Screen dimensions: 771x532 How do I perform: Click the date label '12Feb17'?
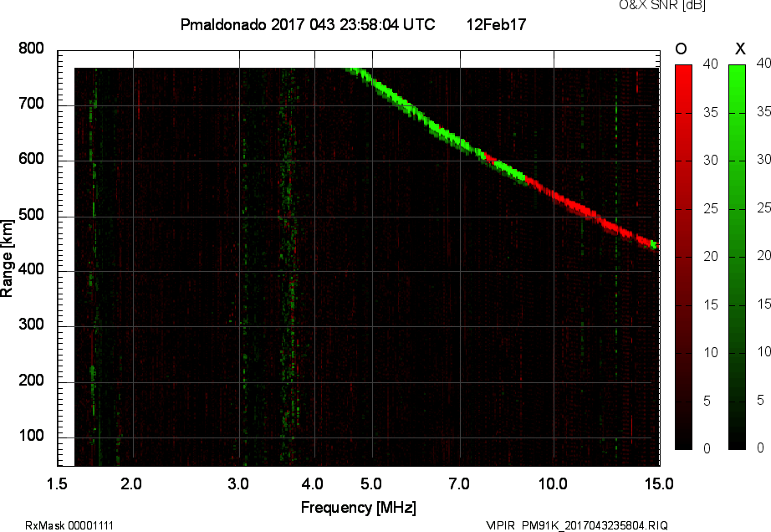[496, 25]
